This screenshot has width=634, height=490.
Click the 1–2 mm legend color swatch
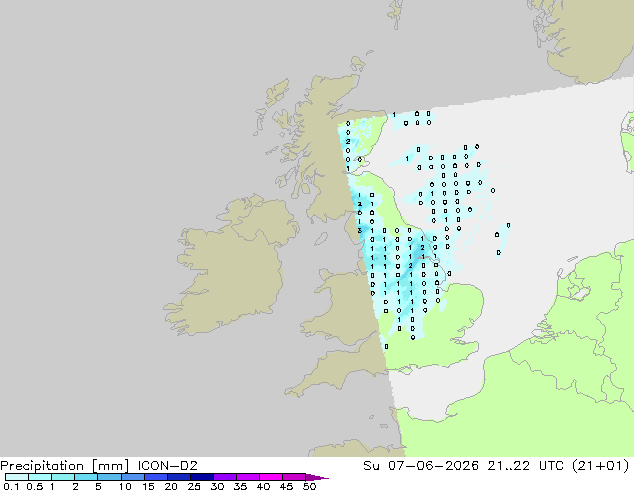[x=63, y=477]
